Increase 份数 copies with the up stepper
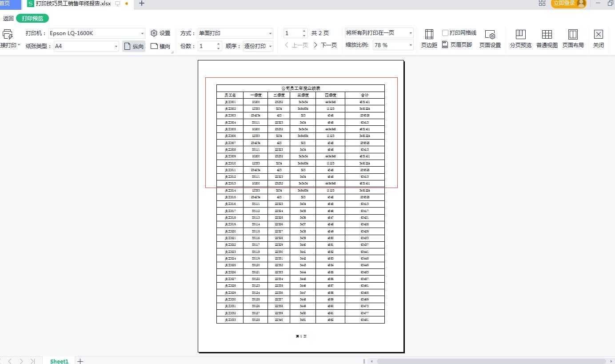The image size is (615, 364). click(218, 44)
